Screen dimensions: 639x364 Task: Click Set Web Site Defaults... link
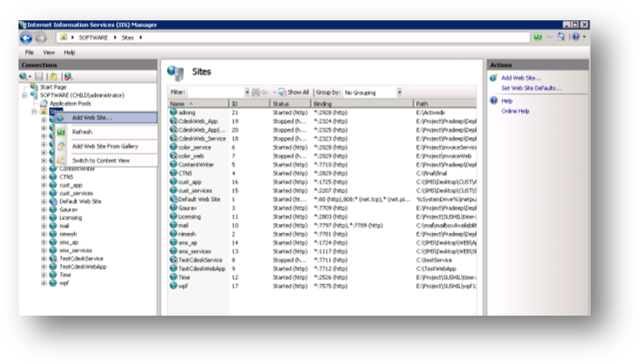[531, 88]
